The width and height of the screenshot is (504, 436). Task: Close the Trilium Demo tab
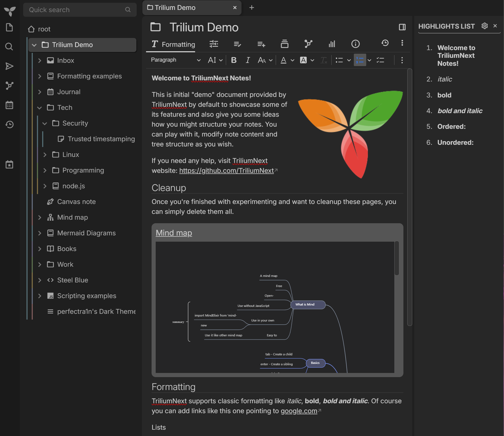[x=235, y=8]
